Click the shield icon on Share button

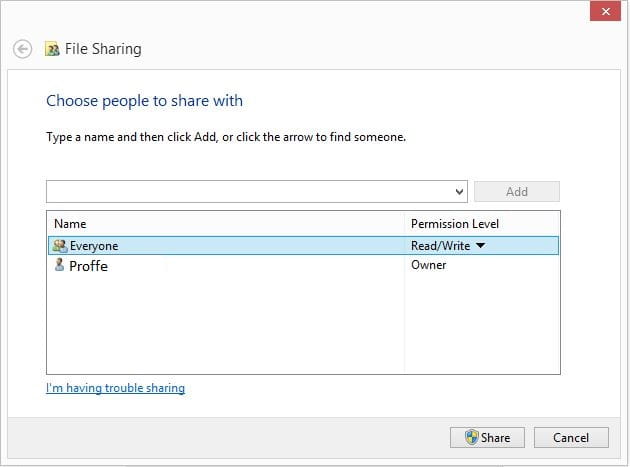tap(471, 437)
